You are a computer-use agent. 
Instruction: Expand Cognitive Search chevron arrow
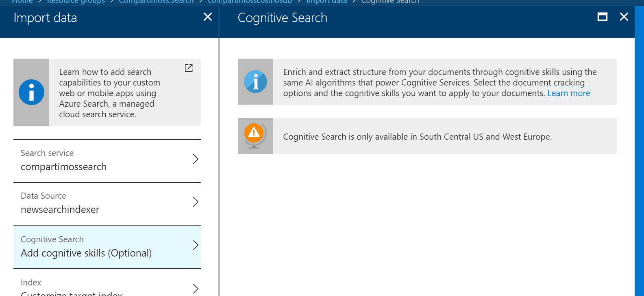point(196,245)
